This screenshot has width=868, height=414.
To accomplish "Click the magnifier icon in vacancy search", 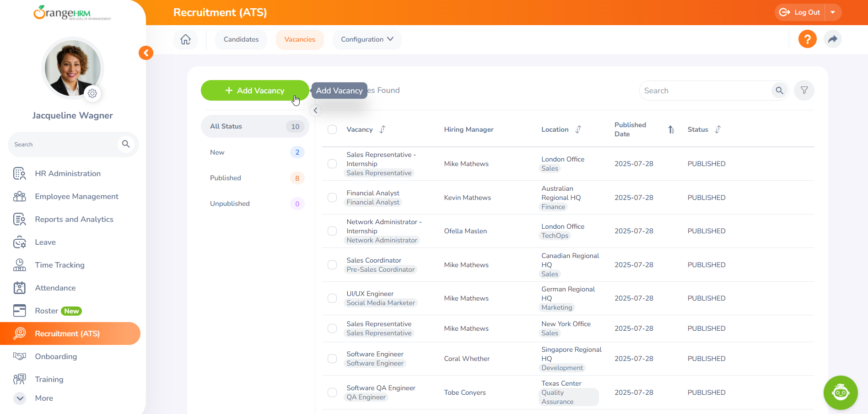I will pos(779,91).
